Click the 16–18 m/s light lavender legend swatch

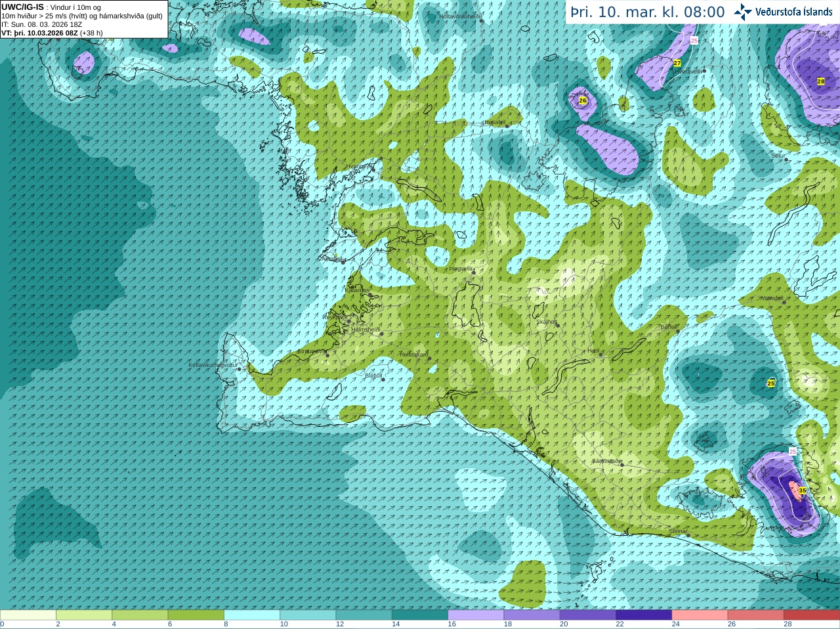pos(476,615)
